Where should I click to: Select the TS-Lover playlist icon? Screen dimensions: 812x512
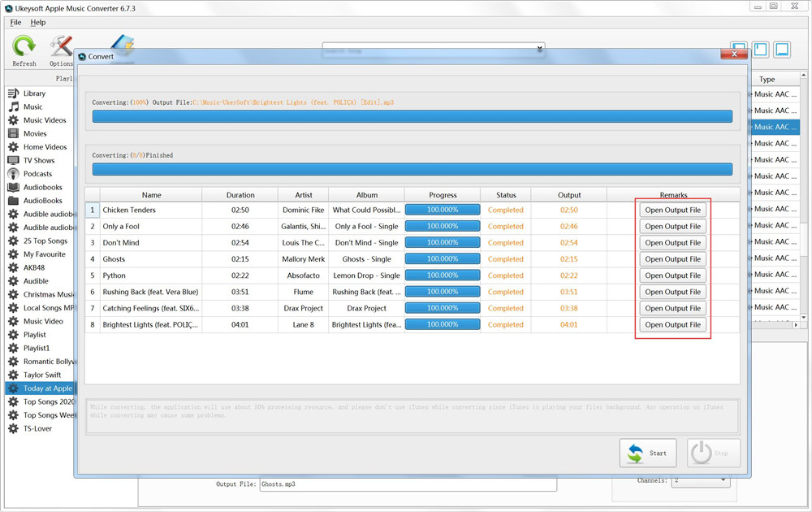14,428
